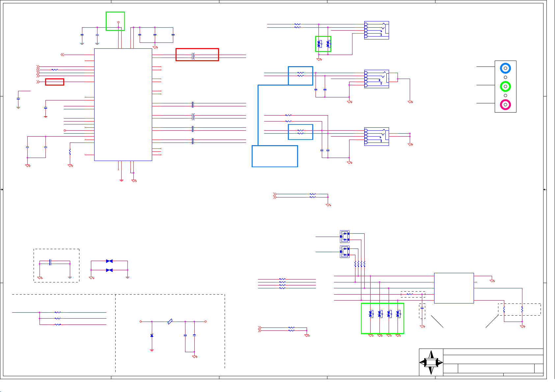Click the green audio jack ring

505,86
